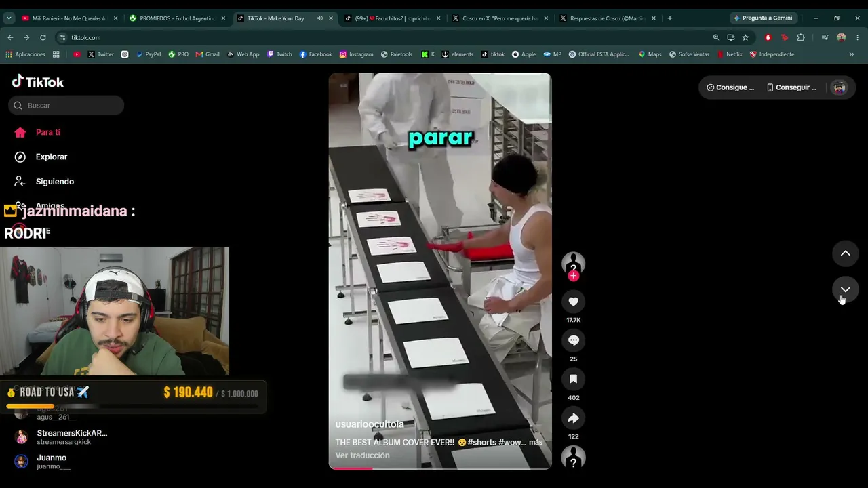
Task: Click the 'Pregunta a Gemini' button
Action: tap(763, 18)
